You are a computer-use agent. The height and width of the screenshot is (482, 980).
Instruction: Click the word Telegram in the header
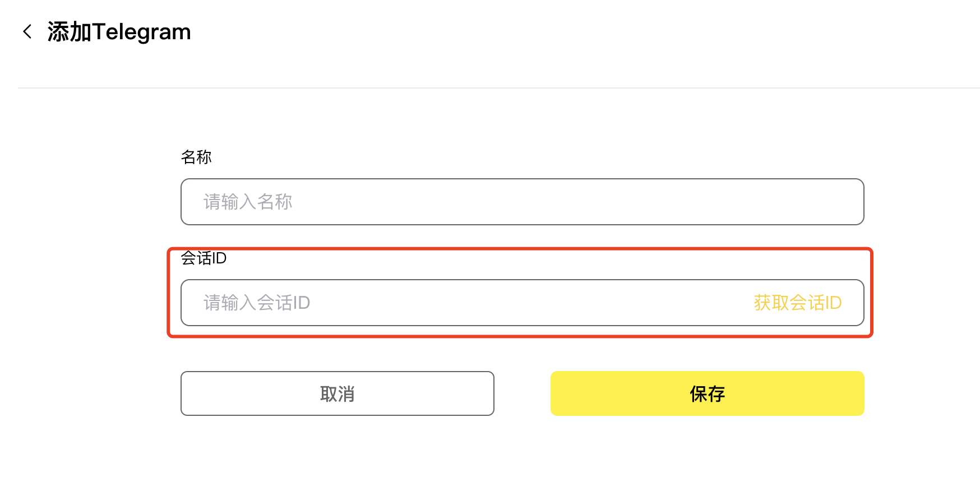point(142,32)
